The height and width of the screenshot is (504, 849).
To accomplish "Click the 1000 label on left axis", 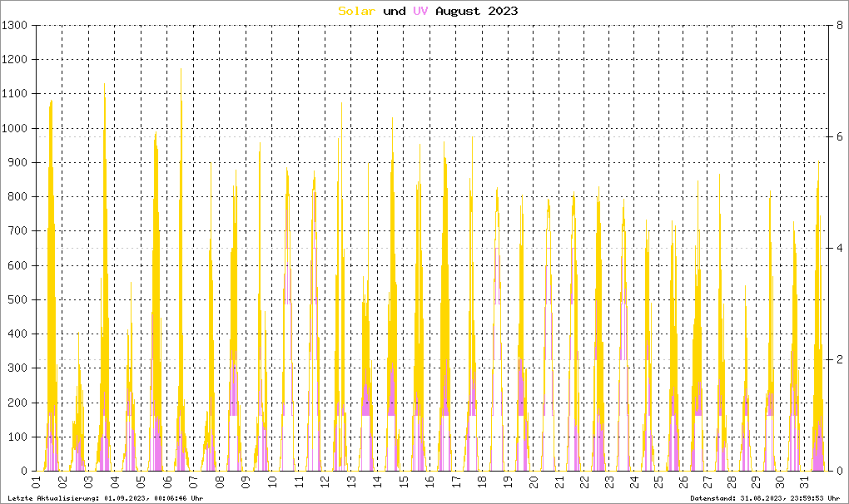I will [16, 128].
